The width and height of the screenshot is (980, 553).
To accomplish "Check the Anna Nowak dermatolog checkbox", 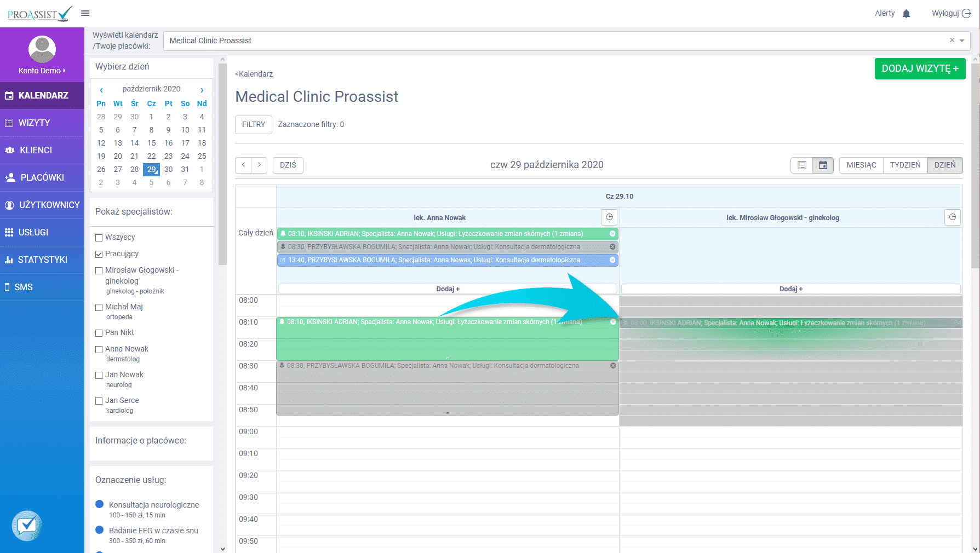I will (99, 349).
